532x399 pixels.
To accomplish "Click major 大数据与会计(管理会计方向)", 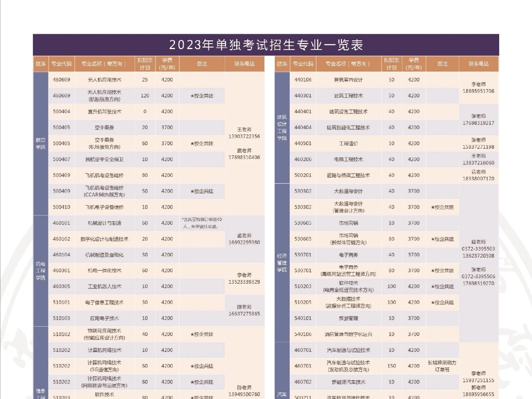I will tap(349, 207).
